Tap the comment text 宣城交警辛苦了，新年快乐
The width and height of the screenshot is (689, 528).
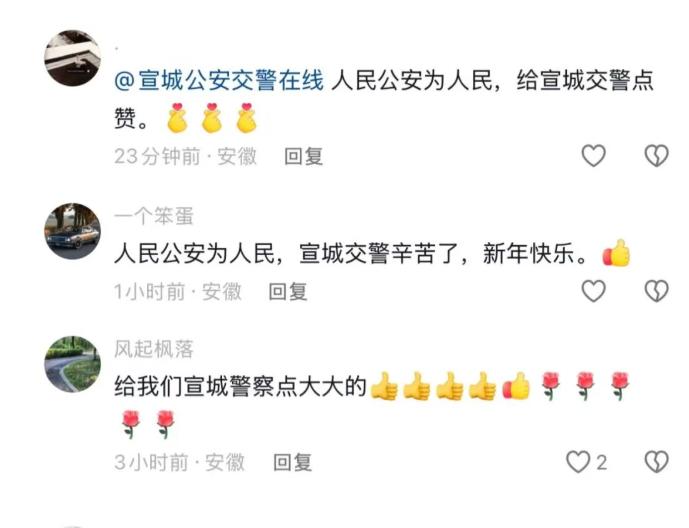point(443,253)
